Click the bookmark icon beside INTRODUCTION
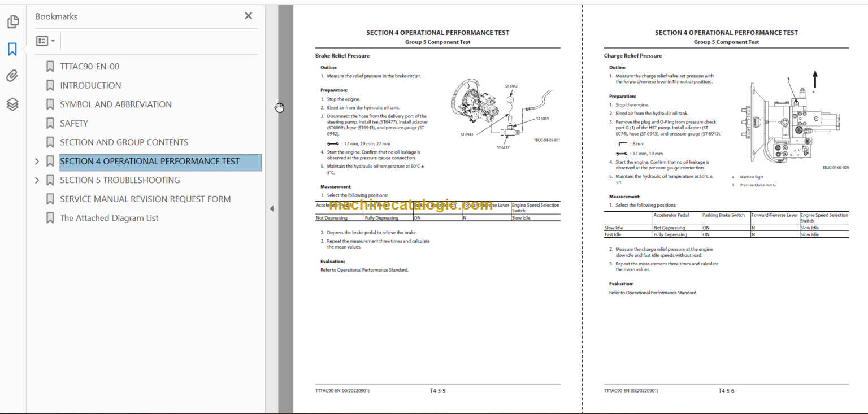Viewport: 868px width, 414px height. tap(50, 85)
